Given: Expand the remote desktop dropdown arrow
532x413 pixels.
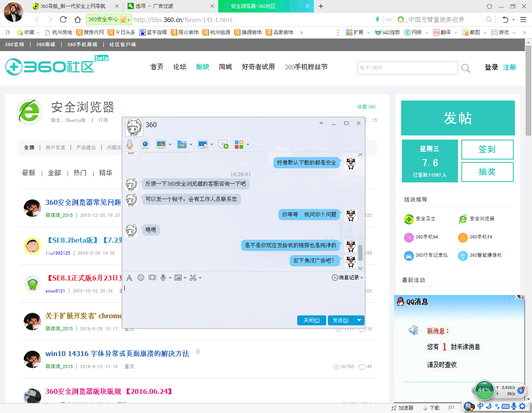Looking at the screenshot, I should pos(212,145).
